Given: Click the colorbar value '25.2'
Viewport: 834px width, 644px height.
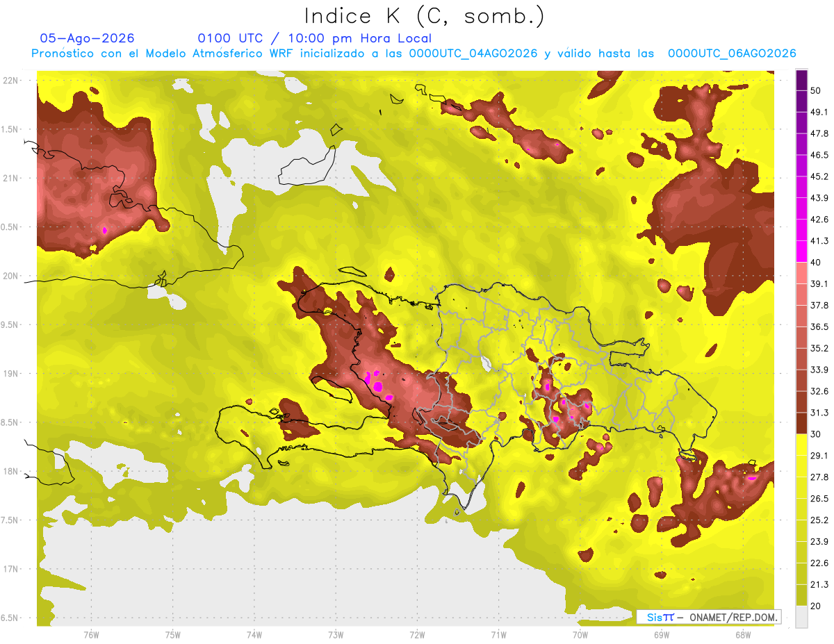Looking at the screenshot, I should tap(819, 520).
